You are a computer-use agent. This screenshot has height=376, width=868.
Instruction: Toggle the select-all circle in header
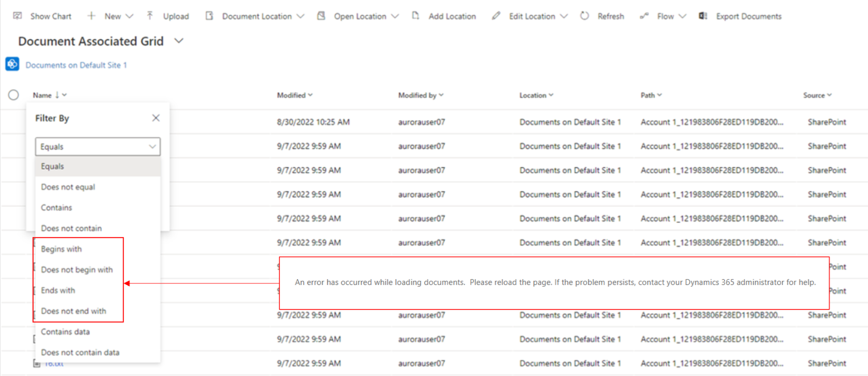(13, 95)
